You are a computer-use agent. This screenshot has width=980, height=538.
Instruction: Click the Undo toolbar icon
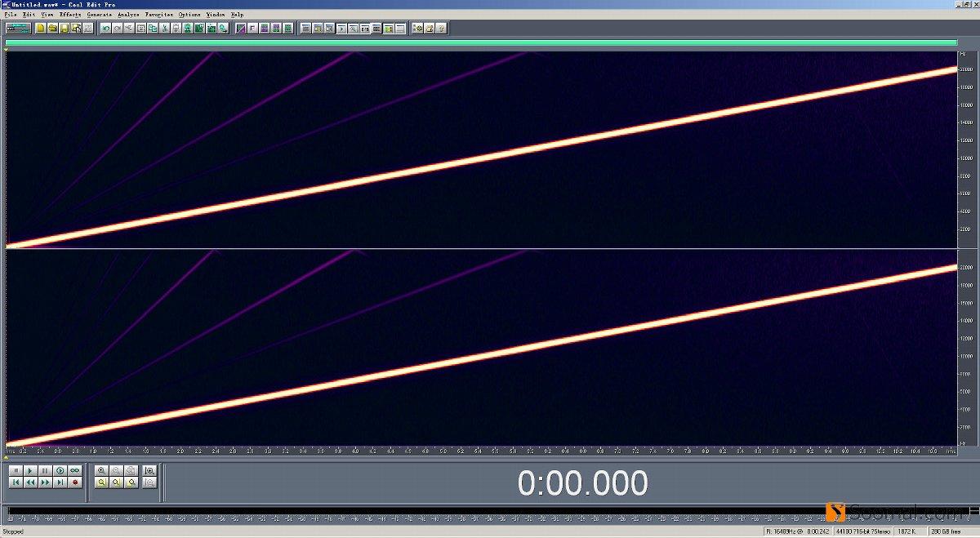105,28
